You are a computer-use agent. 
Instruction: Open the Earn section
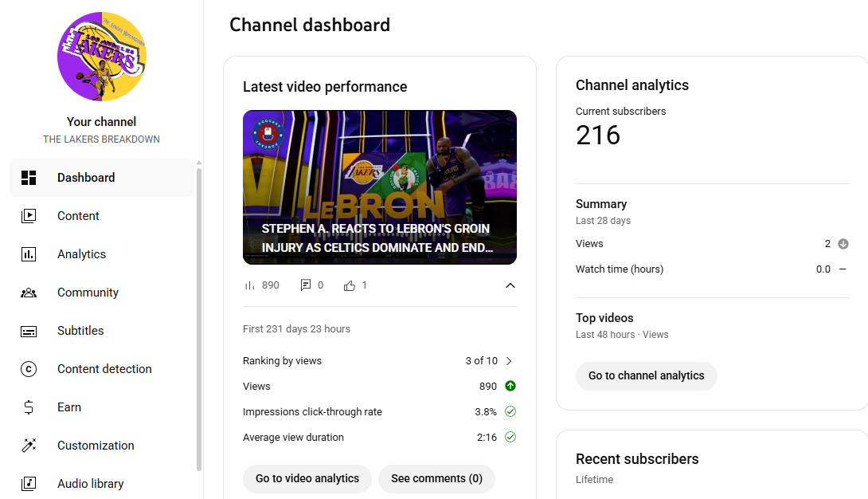click(102, 407)
